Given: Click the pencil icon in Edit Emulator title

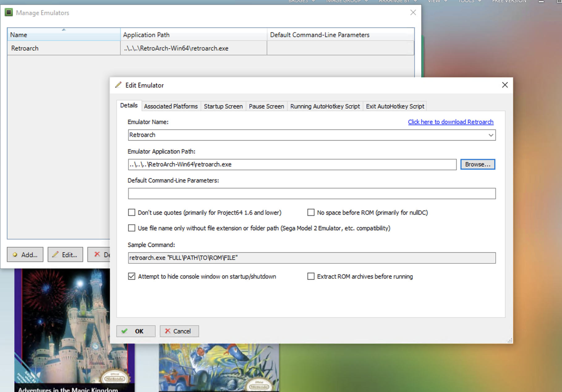Looking at the screenshot, I should coord(118,85).
